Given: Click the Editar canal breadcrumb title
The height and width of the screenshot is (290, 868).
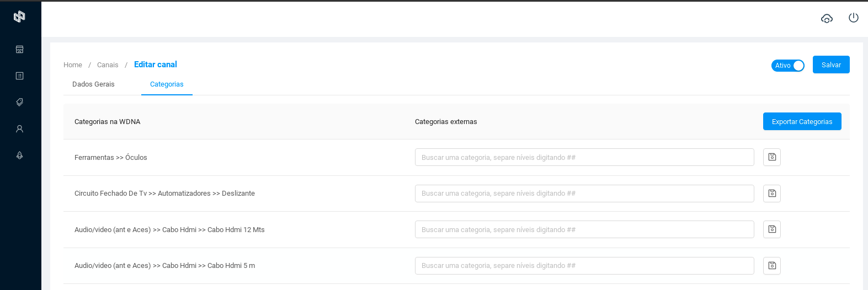Looking at the screenshot, I should click(x=156, y=65).
